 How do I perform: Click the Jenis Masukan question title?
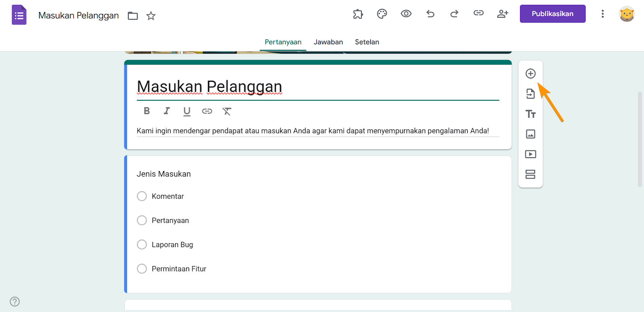pos(164,174)
